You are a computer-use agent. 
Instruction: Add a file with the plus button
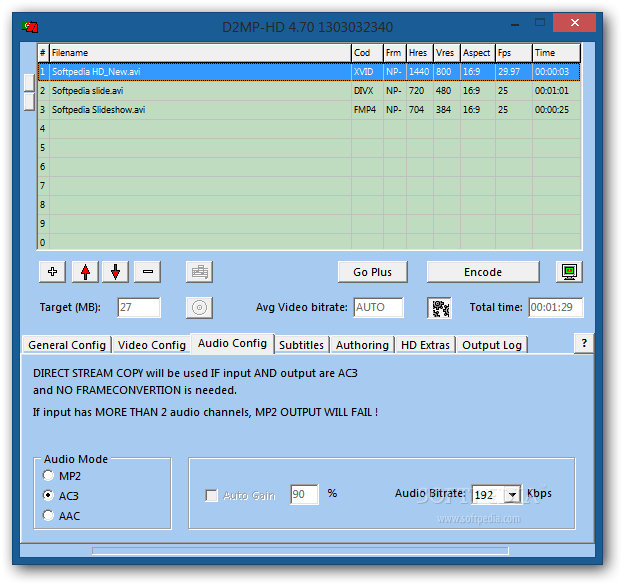pyautogui.click(x=52, y=272)
